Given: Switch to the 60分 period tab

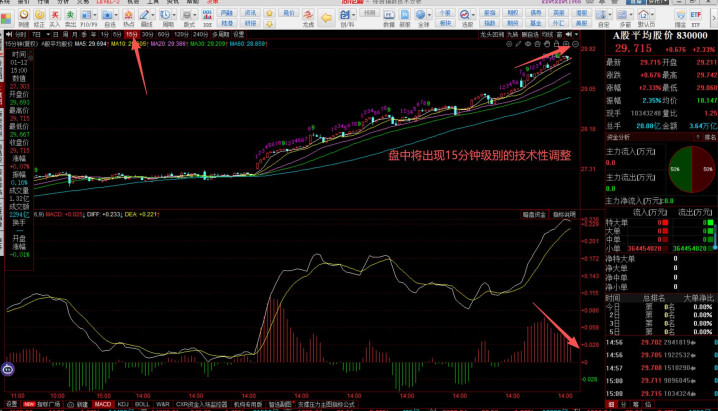Looking at the screenshot, I should point(164,35).
